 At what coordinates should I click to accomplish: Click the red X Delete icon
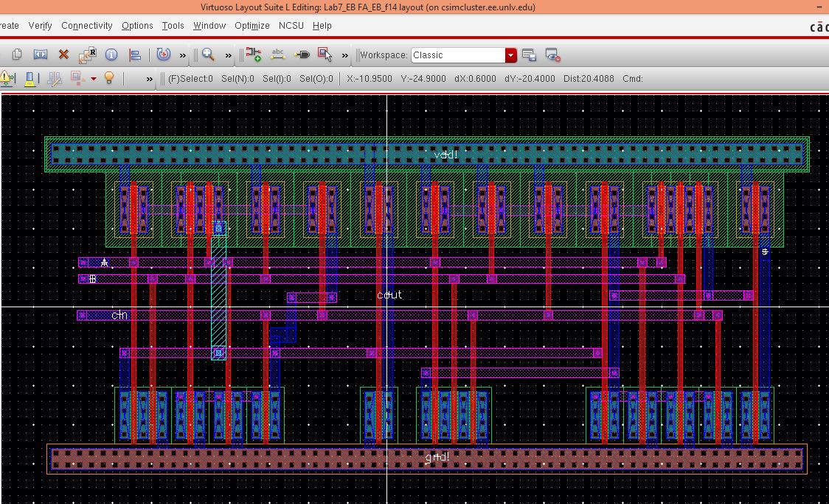(63, 55)
